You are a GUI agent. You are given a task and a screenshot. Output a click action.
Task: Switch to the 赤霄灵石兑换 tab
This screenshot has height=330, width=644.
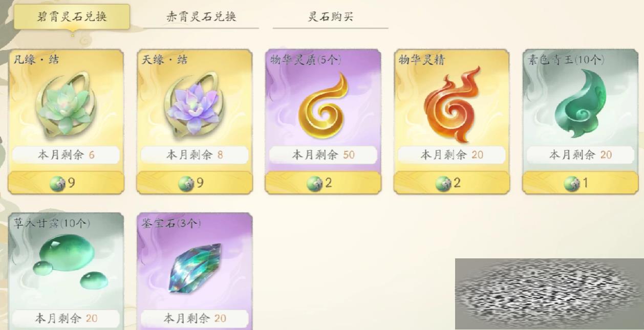point(201,16)
